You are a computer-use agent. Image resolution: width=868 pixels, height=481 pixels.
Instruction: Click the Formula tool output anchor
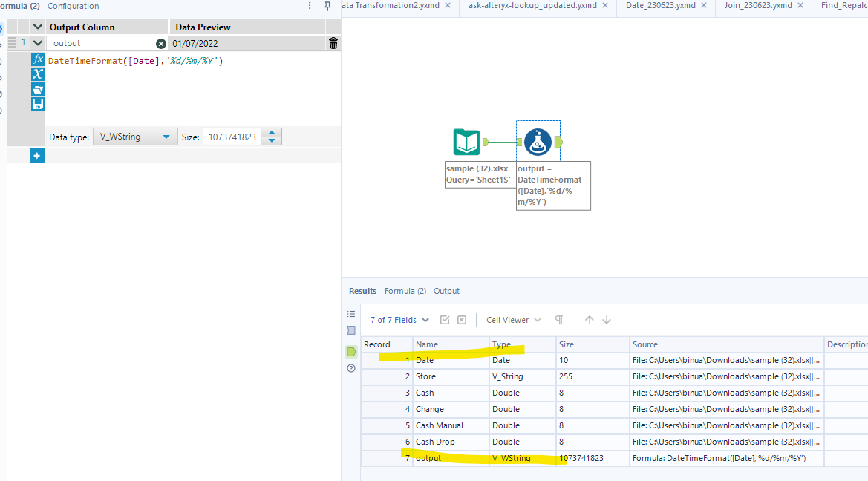(558, 143)
